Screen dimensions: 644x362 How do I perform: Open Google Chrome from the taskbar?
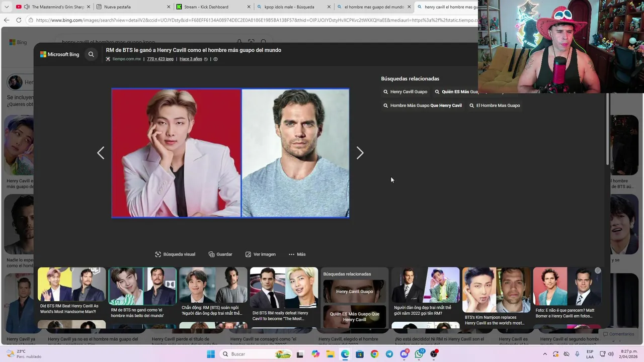click(x=374, y=354)
